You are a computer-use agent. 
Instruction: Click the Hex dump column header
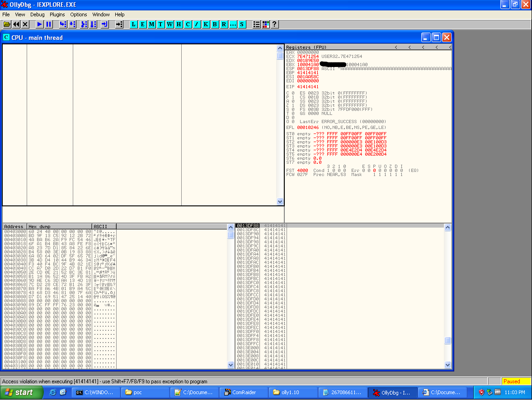tap(59, 227)
